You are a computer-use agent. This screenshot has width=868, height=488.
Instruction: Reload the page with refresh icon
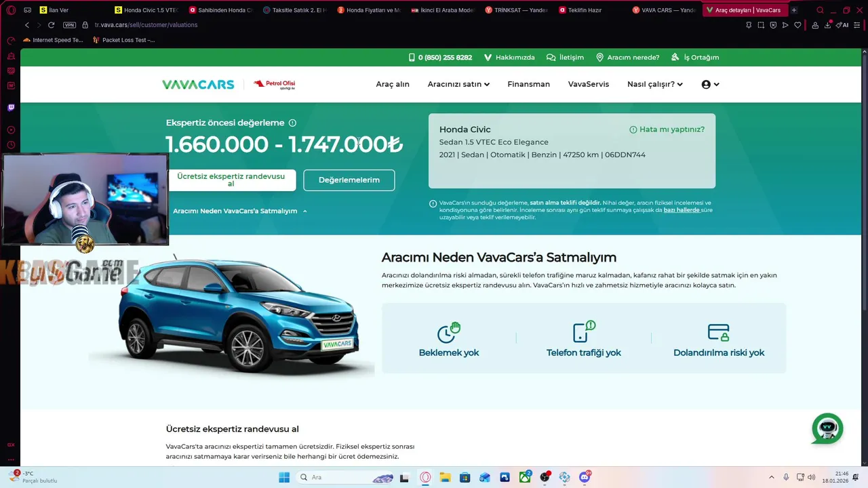[51, 25]
